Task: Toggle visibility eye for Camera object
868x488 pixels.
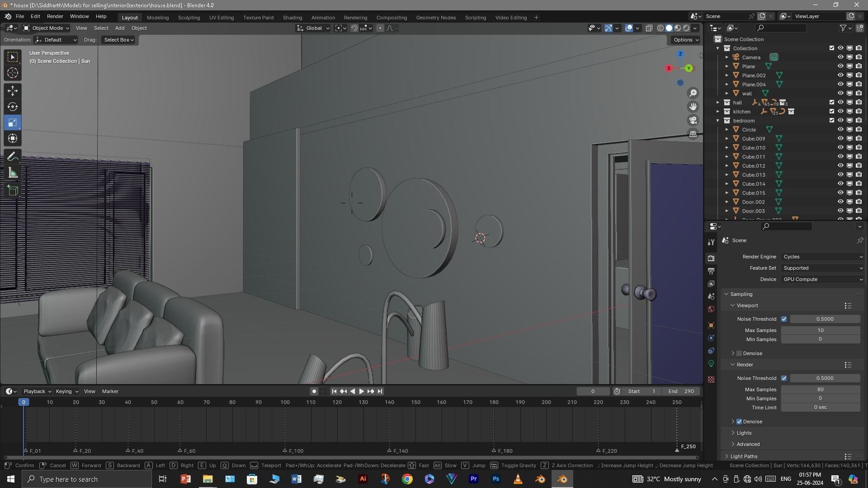Action: pyautogui.click(x=840, y=57)
